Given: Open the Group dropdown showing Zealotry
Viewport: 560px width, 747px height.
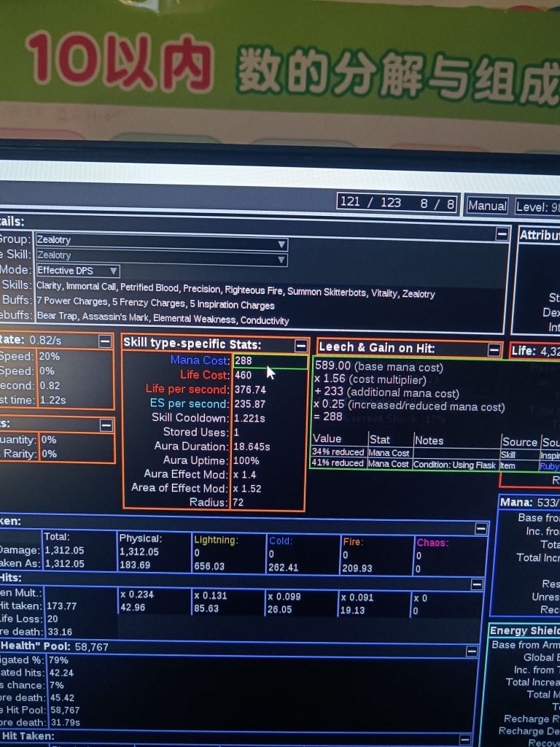Looking at the screenshot, I should [x=161, y=240].
